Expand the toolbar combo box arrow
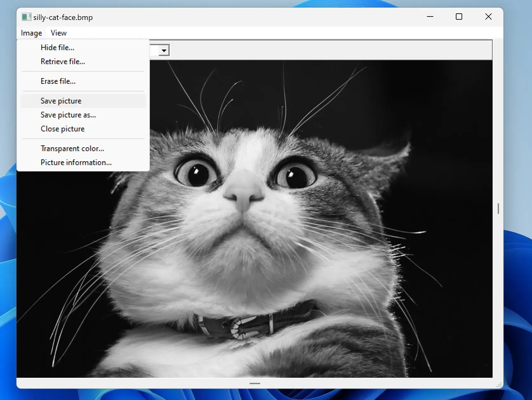The image size is (532, 400). tap(164, 50)
